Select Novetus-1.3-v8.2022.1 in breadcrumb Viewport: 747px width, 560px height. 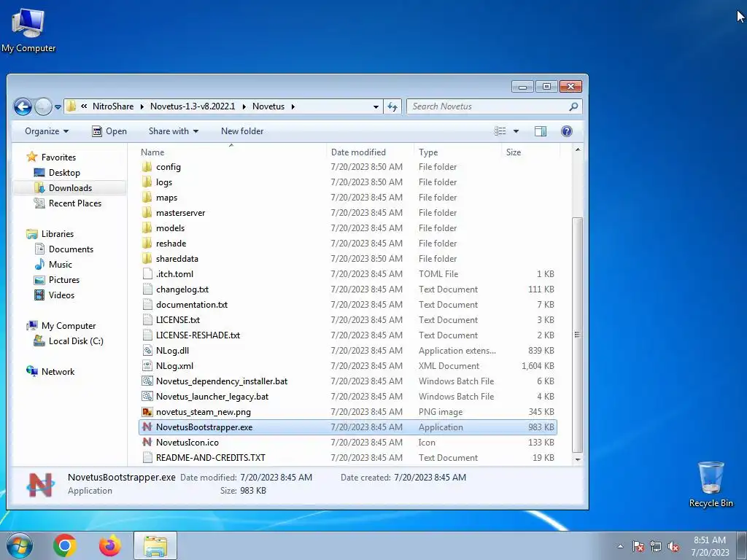(193, 106)
